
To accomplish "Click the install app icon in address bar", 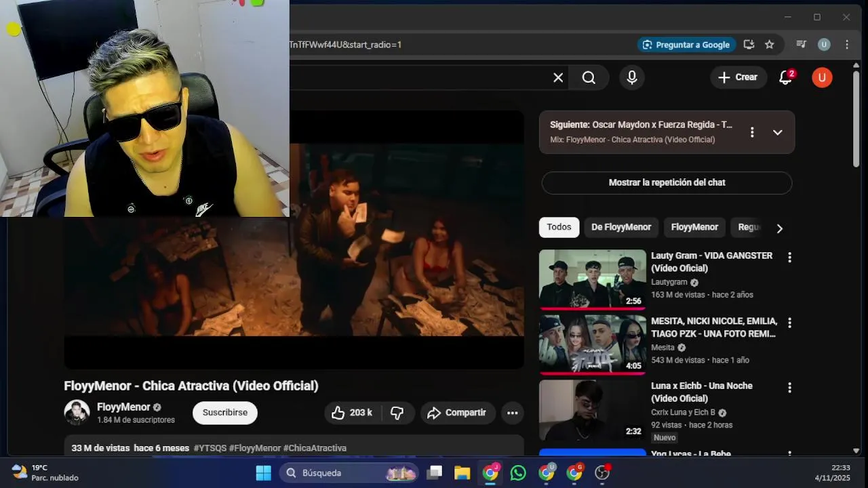I will [x=749, y=45].
